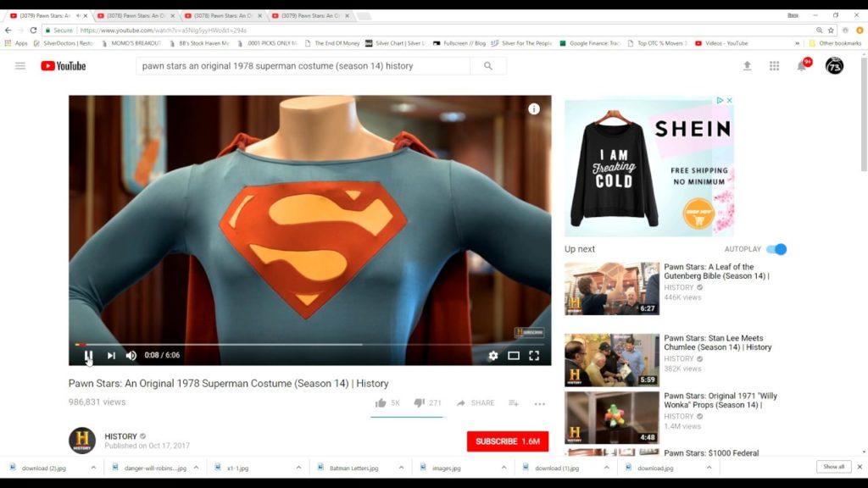This screenshot has width=868, height=488.
Task: Reload the page
Action: click(x=33, y=30)
